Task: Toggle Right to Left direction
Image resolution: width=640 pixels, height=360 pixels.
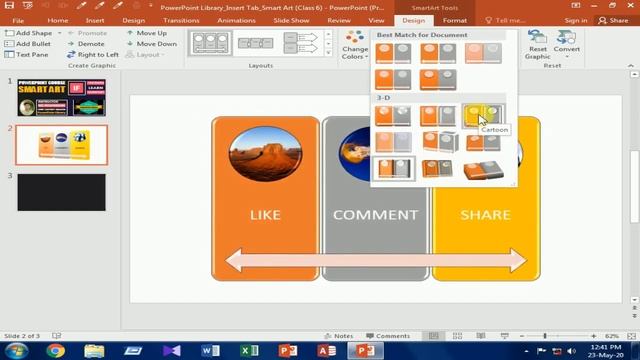Action: pos(93,54)
